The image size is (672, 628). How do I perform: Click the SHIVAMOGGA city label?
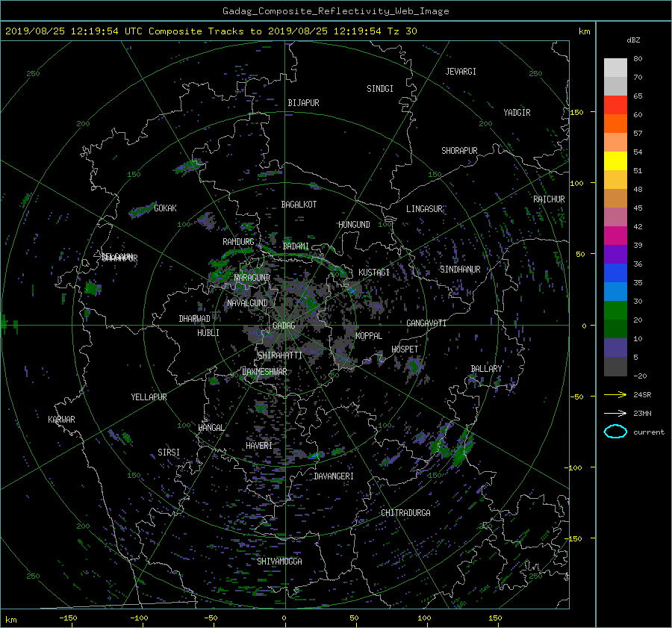pyautogui.click(x=279, y=561)
